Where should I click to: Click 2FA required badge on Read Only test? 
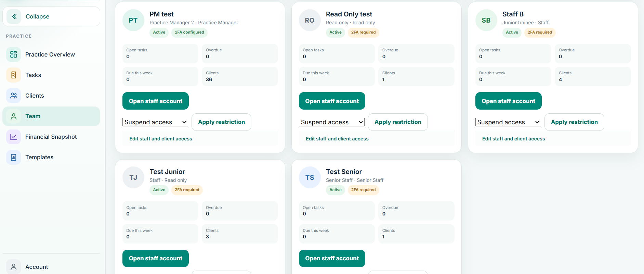tap(364, 32)
